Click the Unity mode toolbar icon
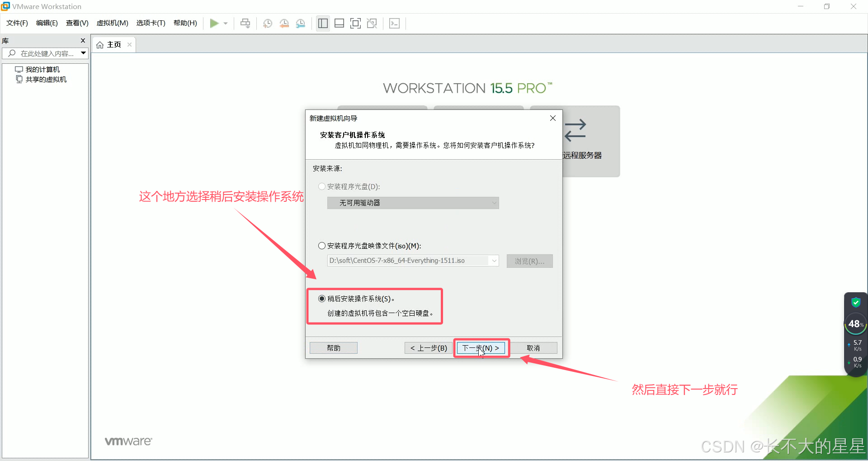Viewport: 868px width, 461px height. click(372, 24)
